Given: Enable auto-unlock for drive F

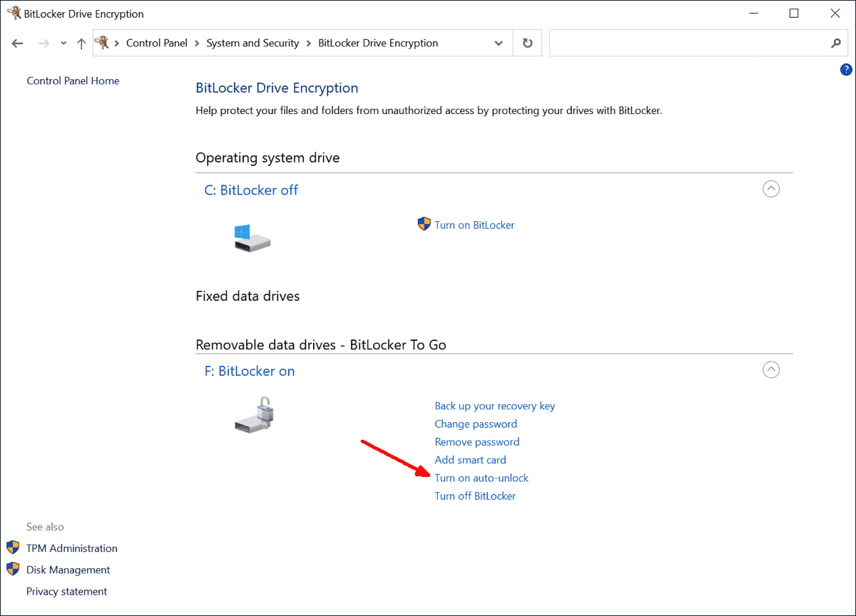Looking at the screenshot, I should 481,478.
